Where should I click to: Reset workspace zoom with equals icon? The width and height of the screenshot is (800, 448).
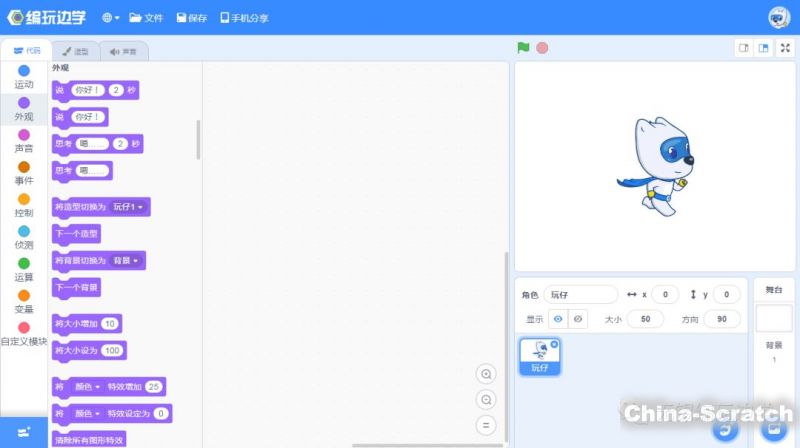[487, 425]
